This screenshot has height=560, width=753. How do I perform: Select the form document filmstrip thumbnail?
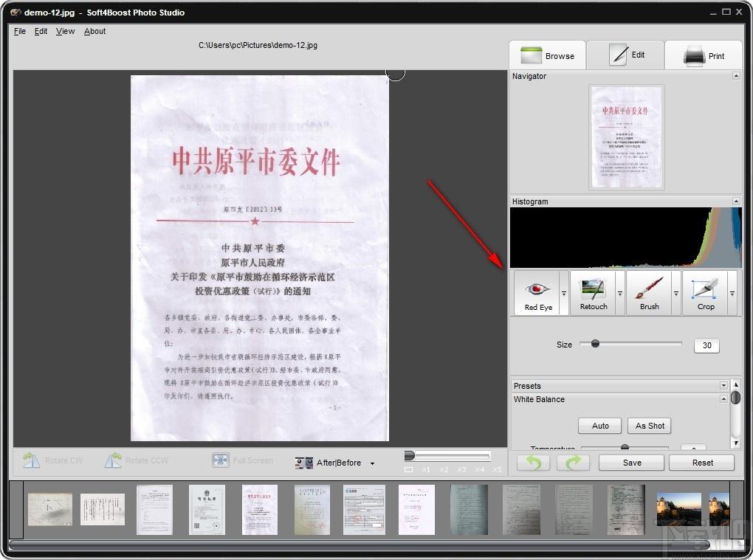[364, 510]
